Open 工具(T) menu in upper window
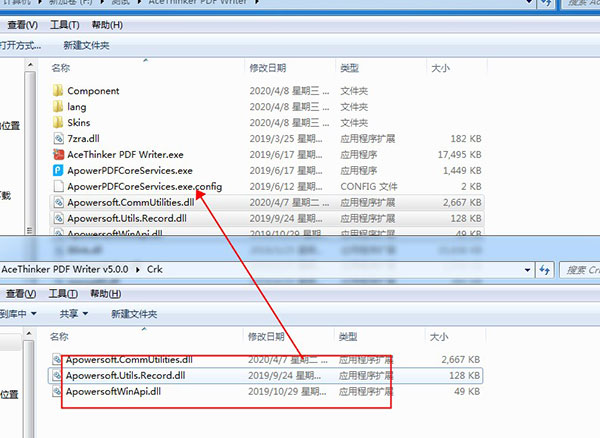The image size is (600, 438). click(65, 25)
